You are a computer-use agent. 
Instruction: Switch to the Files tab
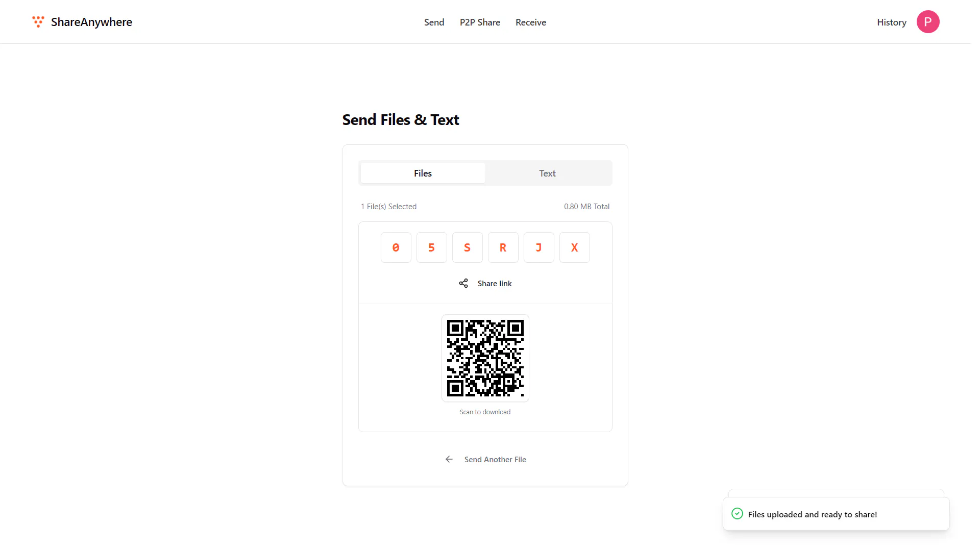pyautogui.click(x=423, y=173)
